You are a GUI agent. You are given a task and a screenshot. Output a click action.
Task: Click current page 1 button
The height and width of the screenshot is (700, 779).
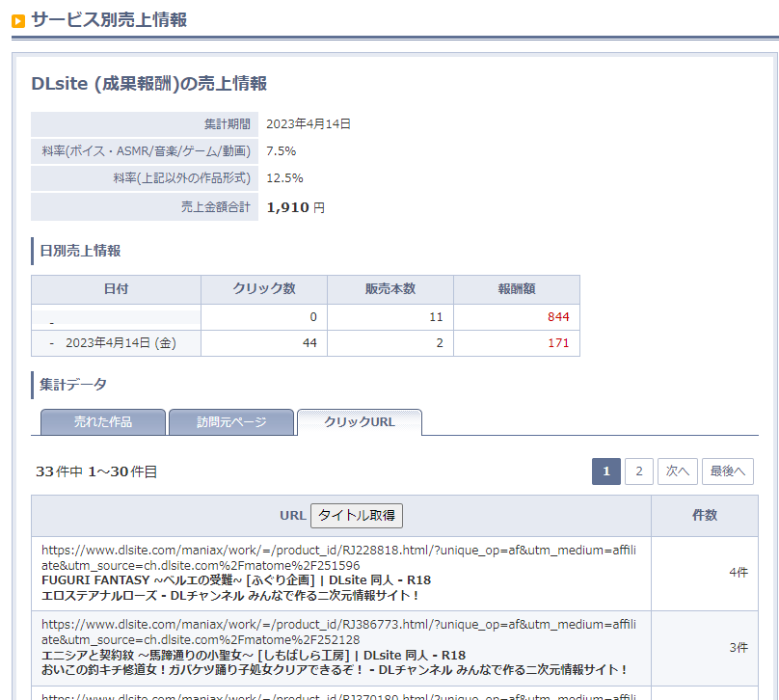pyautogui.click(x=606, y=471)
